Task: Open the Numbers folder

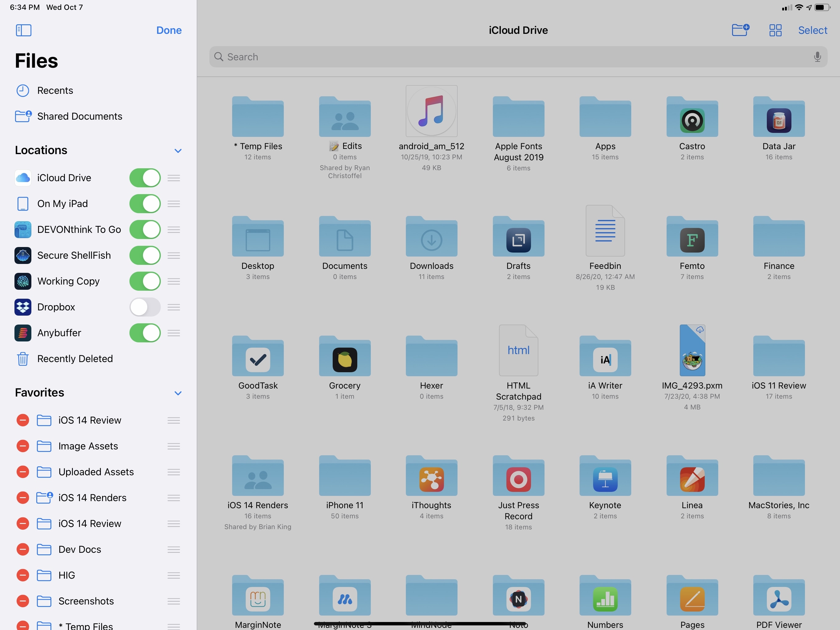Action: point(605,596)
